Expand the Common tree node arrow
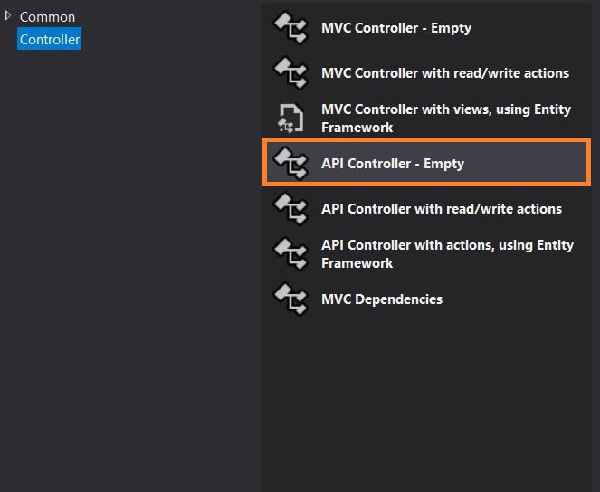This screenshot has width=600, height=492. pos(9,16)
